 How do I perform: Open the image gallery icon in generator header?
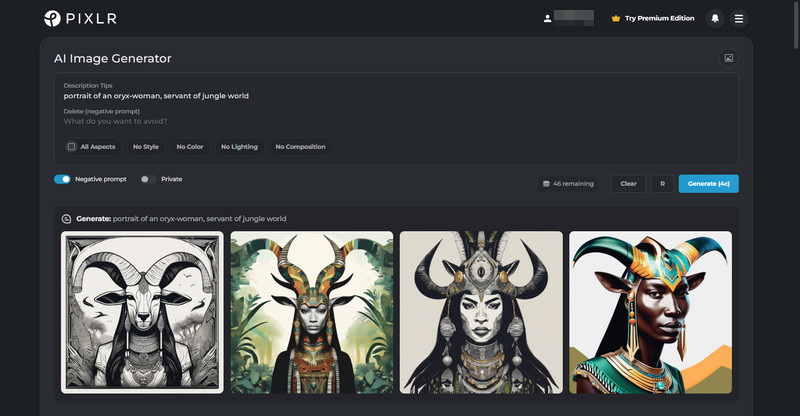click(x=729, y=58)
